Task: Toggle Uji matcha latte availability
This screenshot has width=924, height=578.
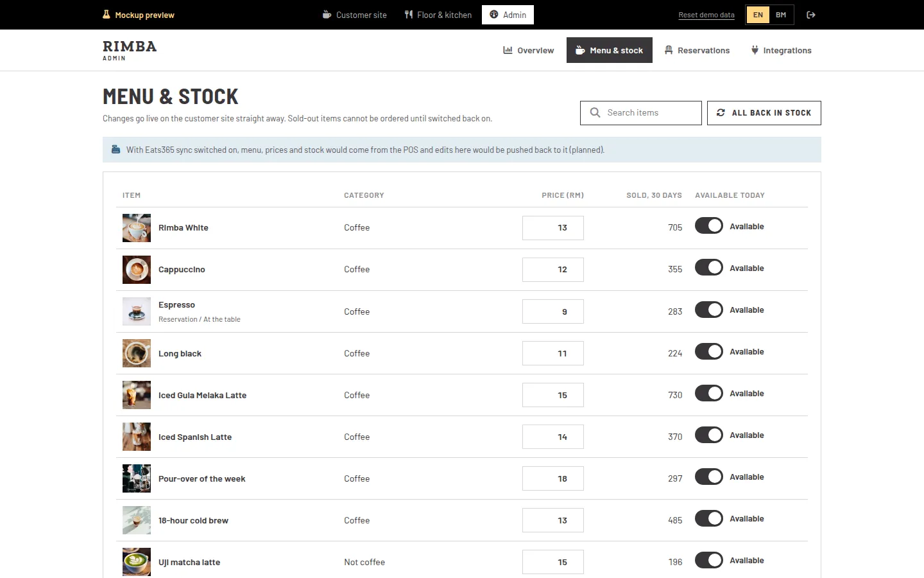Action: coord(709,560)
